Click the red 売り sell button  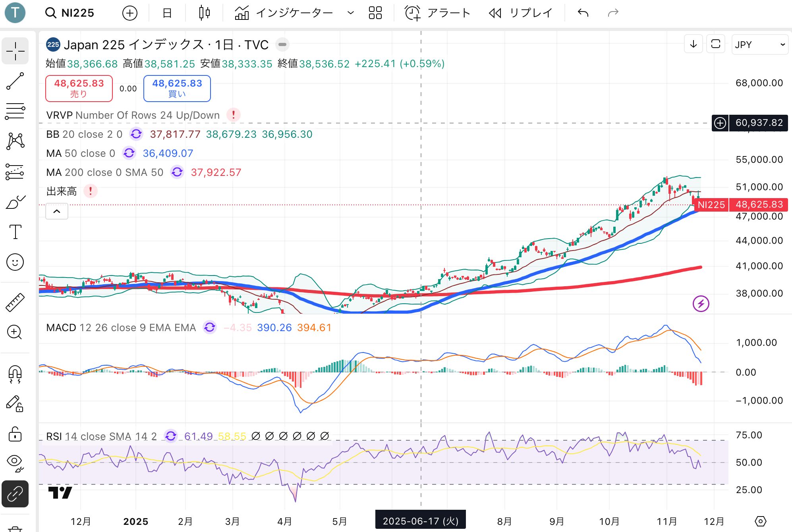click(79, 88)
